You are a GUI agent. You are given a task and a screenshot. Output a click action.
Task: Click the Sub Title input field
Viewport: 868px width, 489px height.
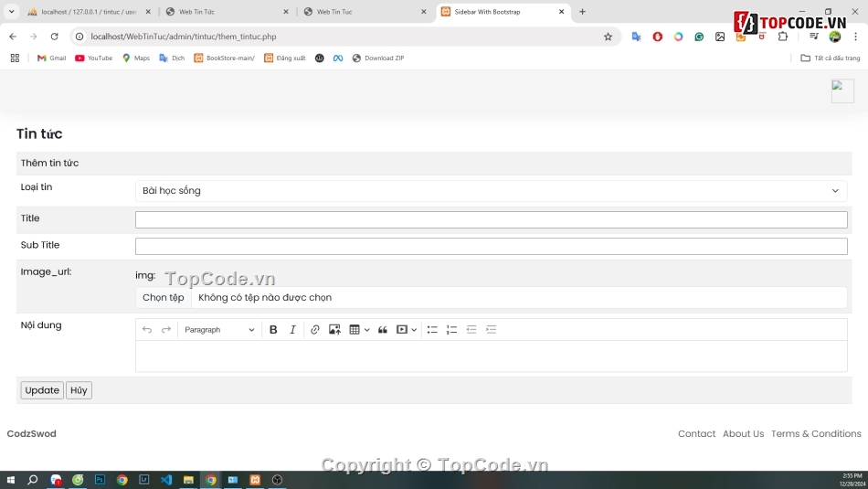[x=491, y=247]
